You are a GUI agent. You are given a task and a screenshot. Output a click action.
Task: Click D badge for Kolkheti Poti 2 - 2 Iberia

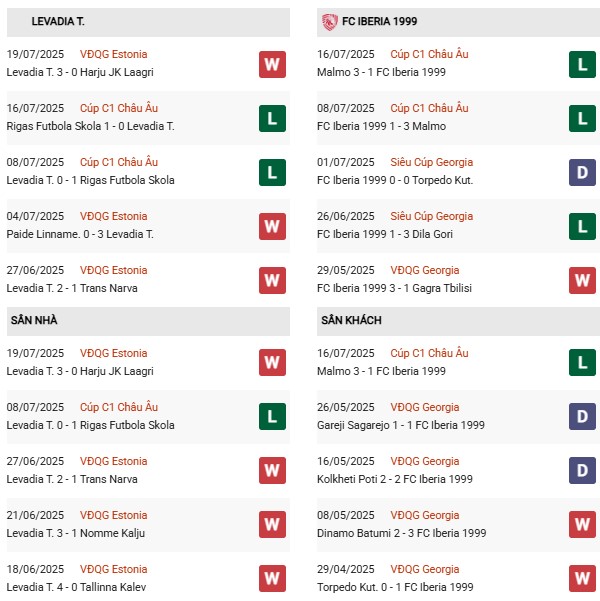pos(581,471)
